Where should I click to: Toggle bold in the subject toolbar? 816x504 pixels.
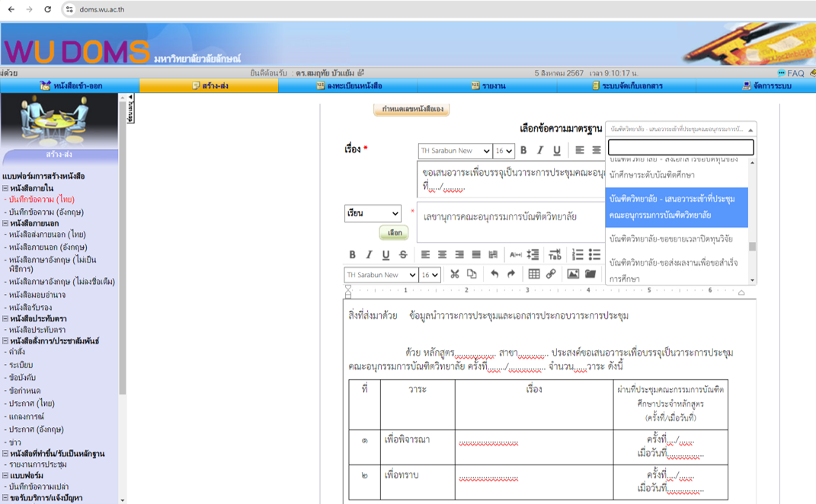tap(523, 151)
